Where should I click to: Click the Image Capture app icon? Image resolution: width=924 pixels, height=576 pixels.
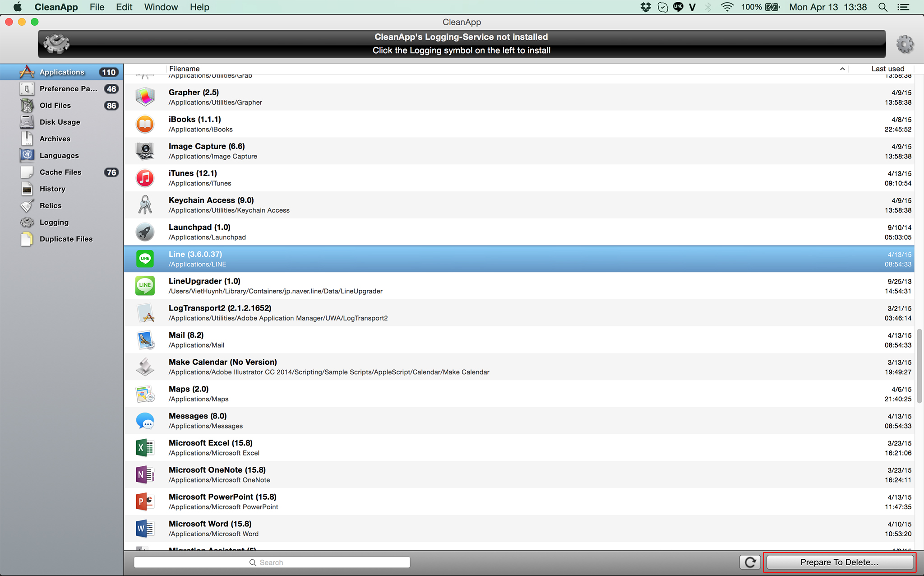[x=145, y=151]
